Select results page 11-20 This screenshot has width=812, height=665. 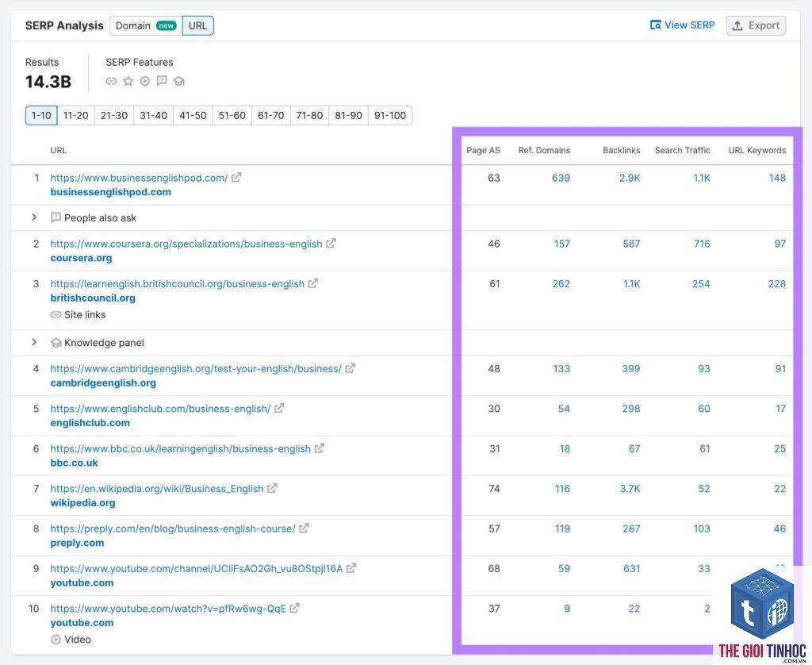[75, 116]
